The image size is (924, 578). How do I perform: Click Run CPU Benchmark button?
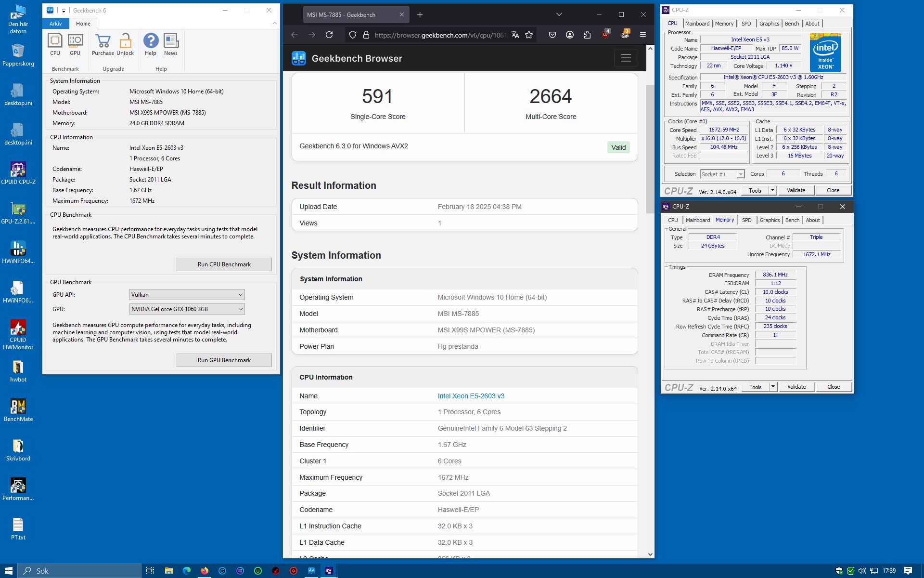point(224,264)
